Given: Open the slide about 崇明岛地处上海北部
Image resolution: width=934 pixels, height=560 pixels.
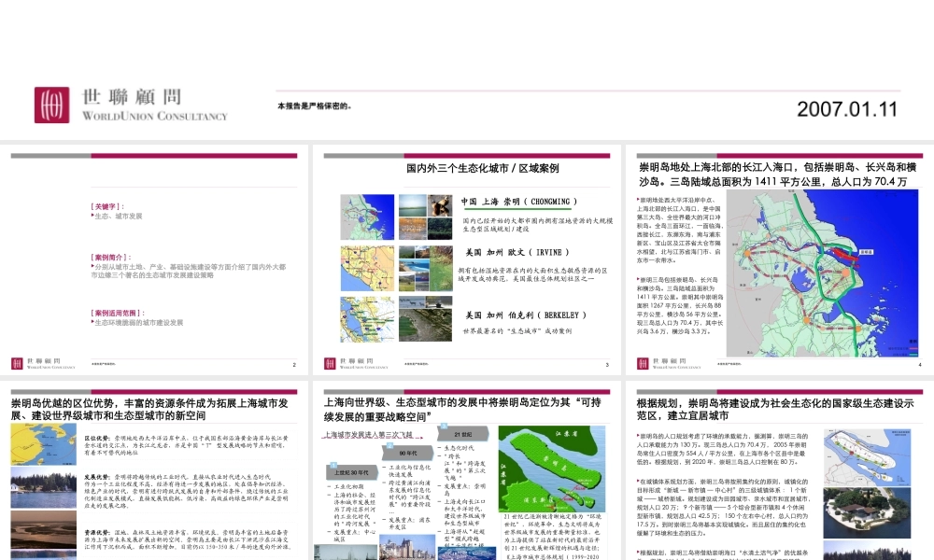Looking at the screenshot, I should click(780, 260).
